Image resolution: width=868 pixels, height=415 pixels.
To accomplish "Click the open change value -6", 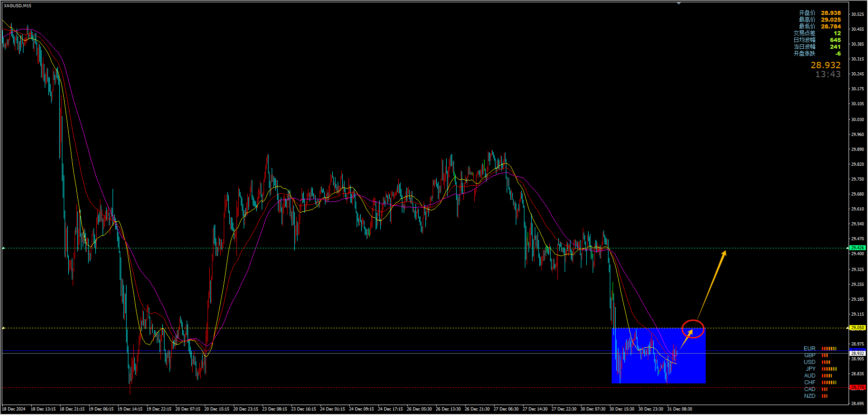I will (838, 54).
